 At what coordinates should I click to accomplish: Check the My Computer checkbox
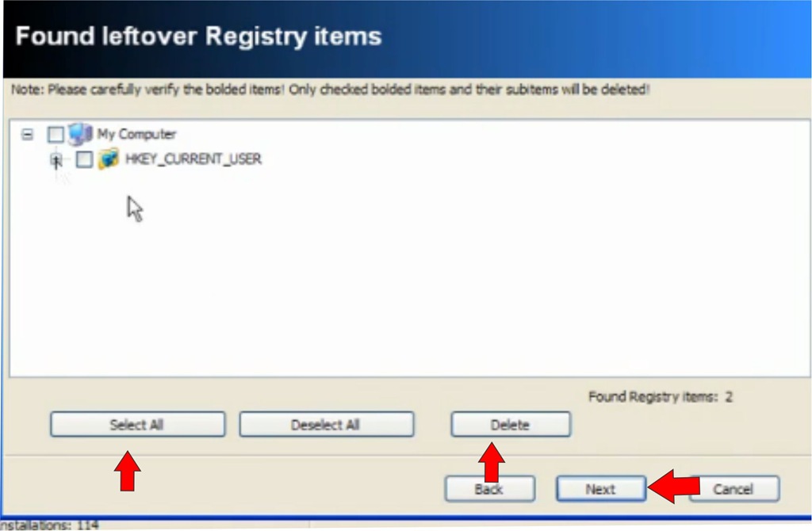click(x=56, y=135)
